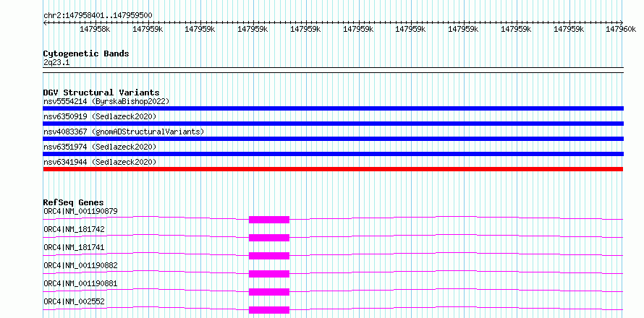Click the chr2:147958401..147959500 coordinate label
This screenshot has height=318, width=644.
pyautogui.click(x=98, y=16)
